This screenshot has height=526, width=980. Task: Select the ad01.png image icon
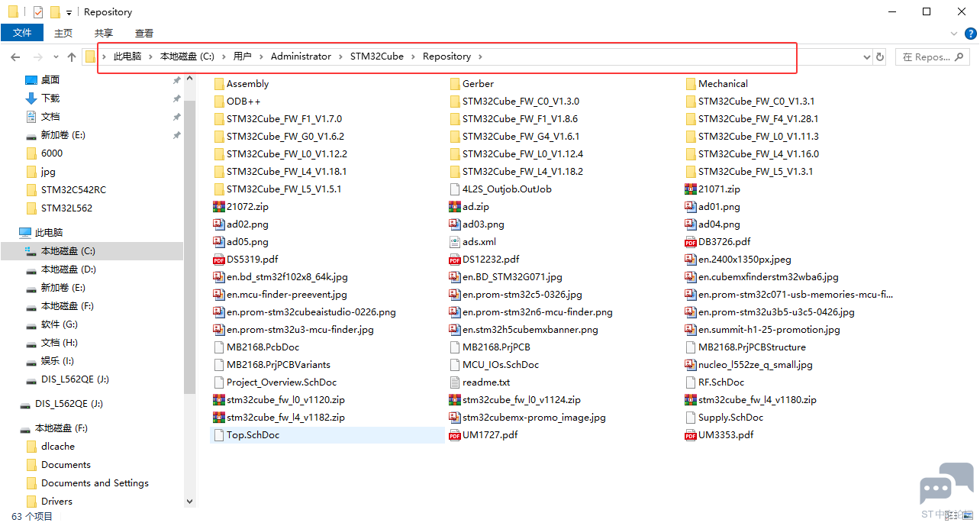coord(691,207)
